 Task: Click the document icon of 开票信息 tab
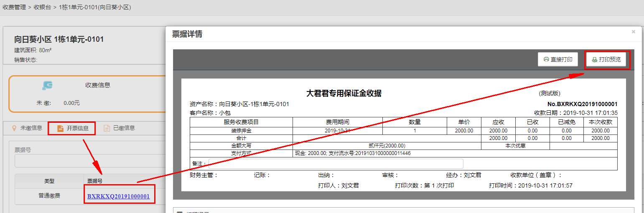pyautogui.click(x=60, y=128)
